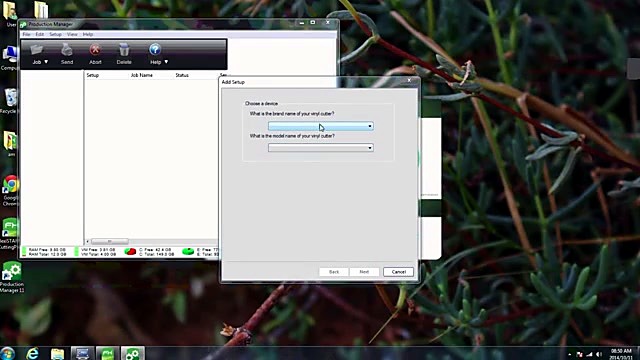The width and height of the screenshot is (640, 360).
Task: Open the Help menu in menu bar
Action: 88,34
